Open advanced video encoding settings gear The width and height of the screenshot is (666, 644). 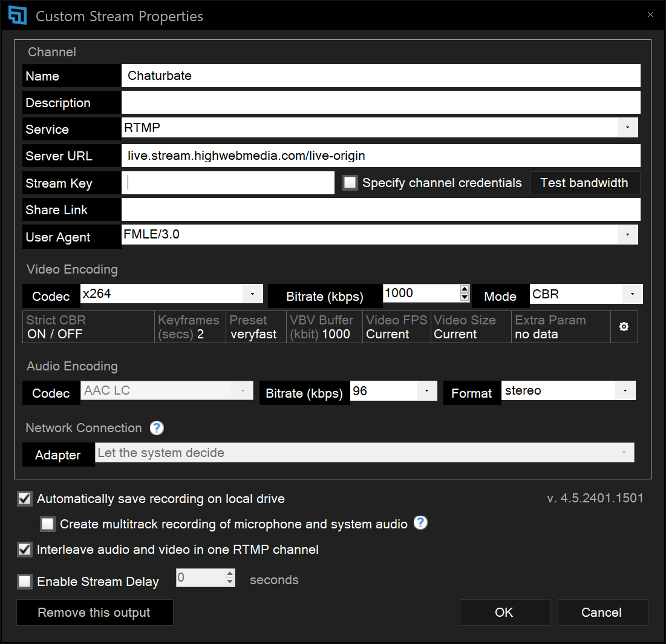pos(624,326)
